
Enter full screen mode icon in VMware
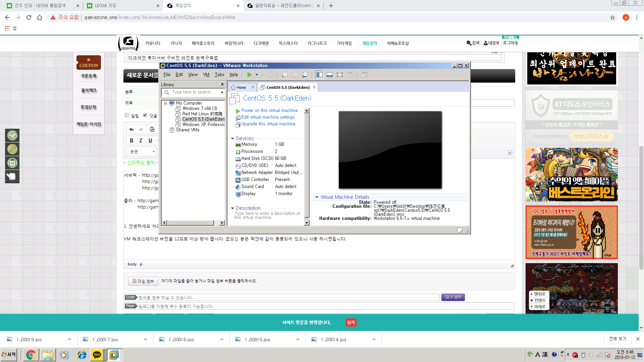340,75
